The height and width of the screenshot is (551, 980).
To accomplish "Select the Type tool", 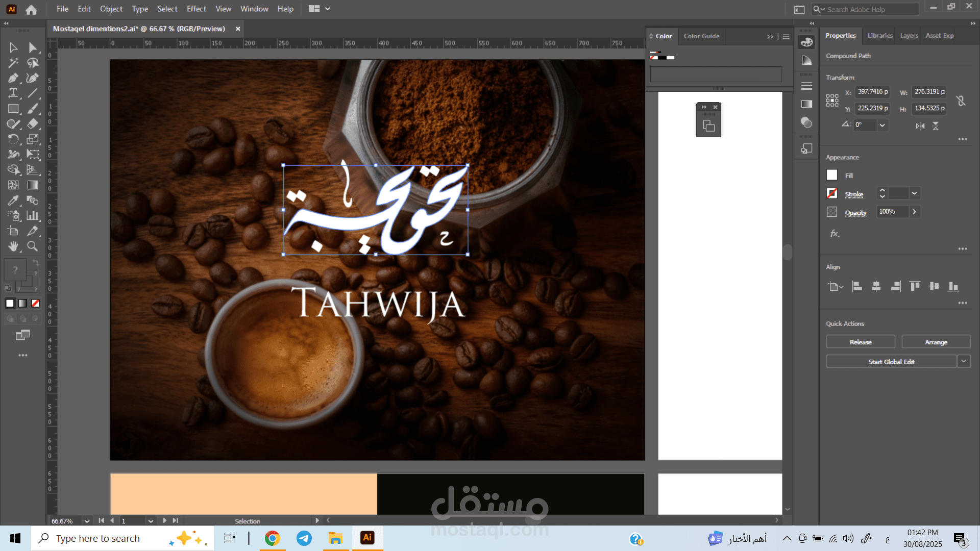I will click(x=13, y=93).
